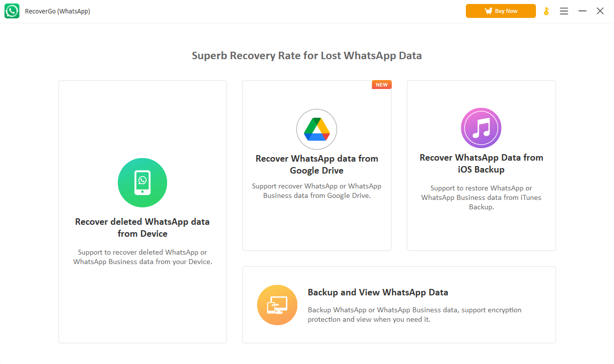The image size is (614, 364).
Task: Click the "Superb Recovery Rate" page heading
Action: pos(307,56)
